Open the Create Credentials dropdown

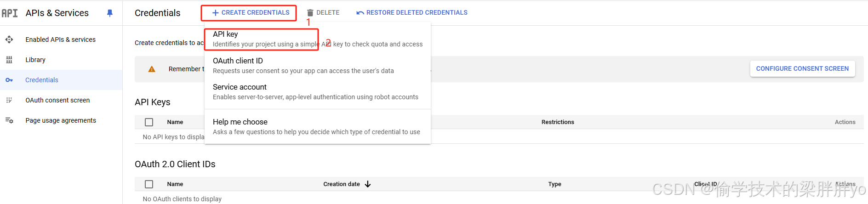251,13
